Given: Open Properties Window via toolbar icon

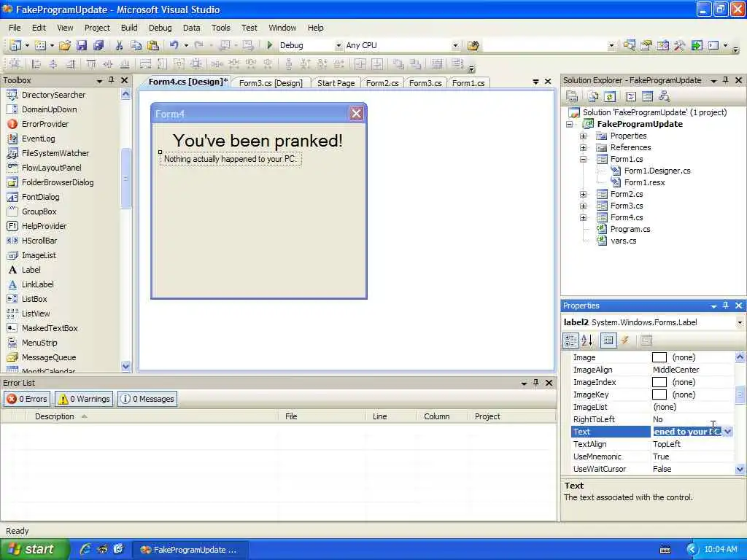Looking at the screenshot, I should point(646,45).
